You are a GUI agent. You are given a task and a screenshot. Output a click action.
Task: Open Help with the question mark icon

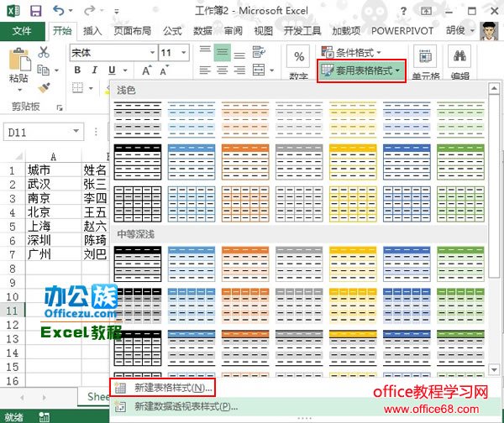tap(404, 11)
